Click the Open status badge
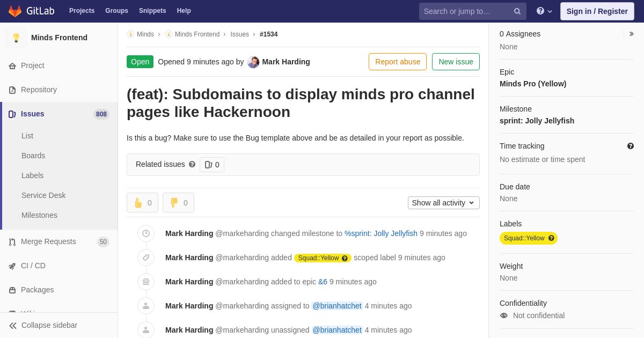This screenshot has height=338, width=644. pyautogui.click(x=140, y=62)
